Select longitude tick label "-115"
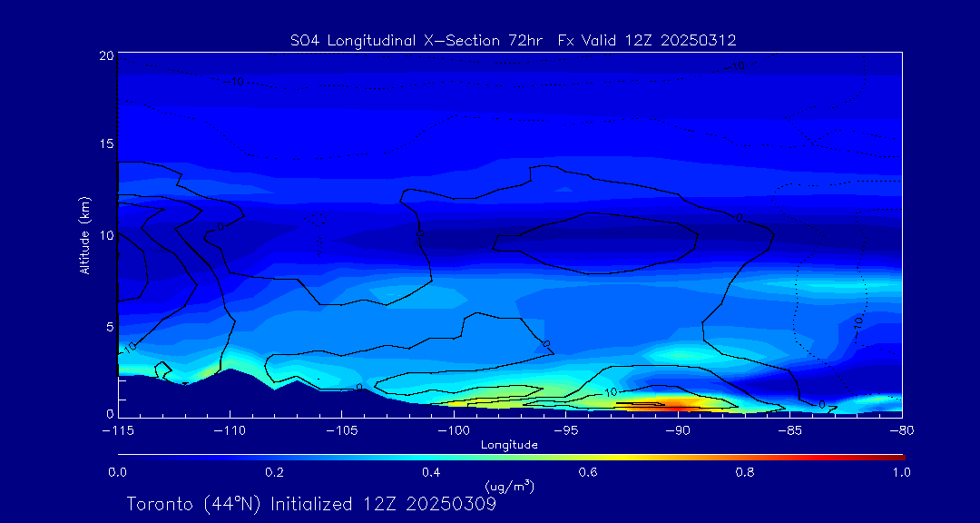The width and height of the screenshot is (980, 523). tap(118, 430)
